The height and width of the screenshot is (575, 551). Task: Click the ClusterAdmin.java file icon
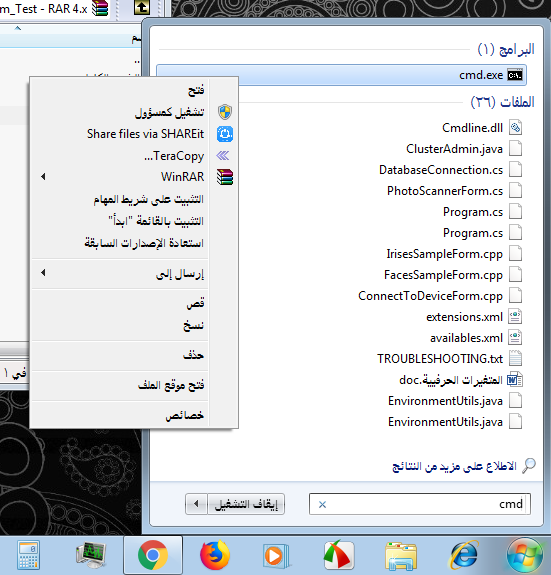tap(515, 149)
